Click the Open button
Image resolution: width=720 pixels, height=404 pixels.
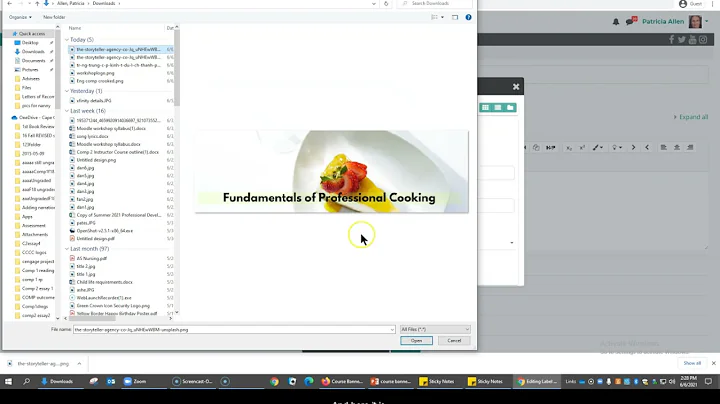pos(416,341)
